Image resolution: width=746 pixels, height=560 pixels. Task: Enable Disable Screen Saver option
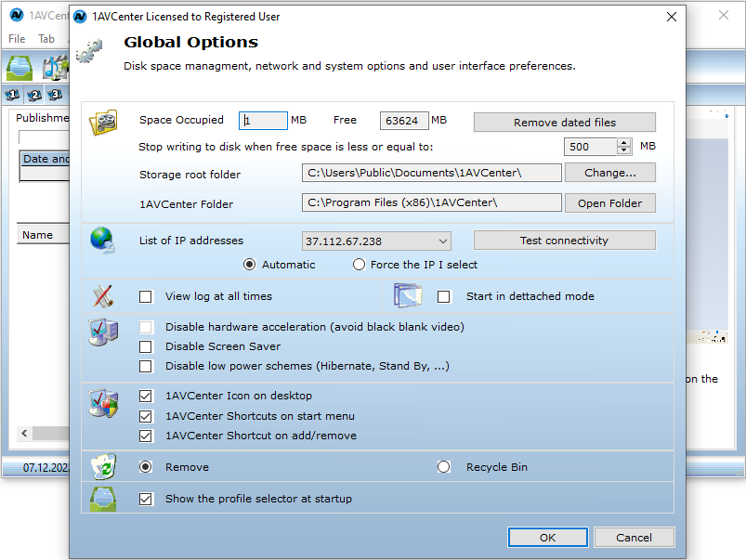[146, 346]
